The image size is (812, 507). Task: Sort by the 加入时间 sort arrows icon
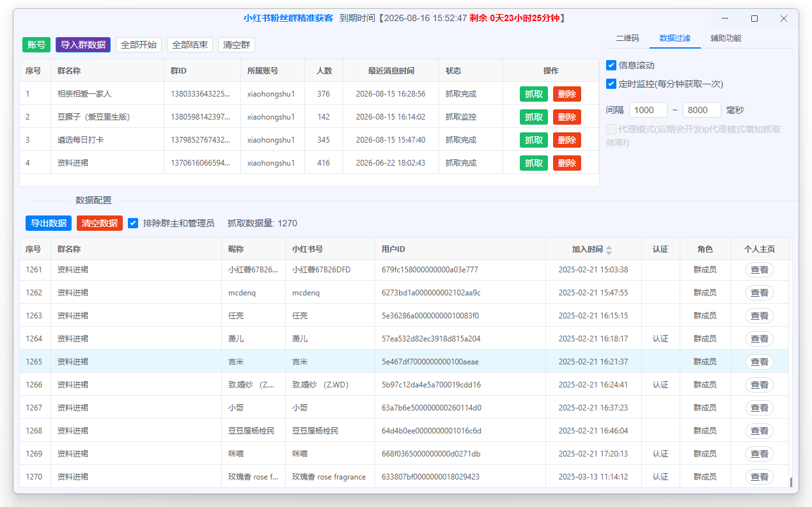(609, 249)
